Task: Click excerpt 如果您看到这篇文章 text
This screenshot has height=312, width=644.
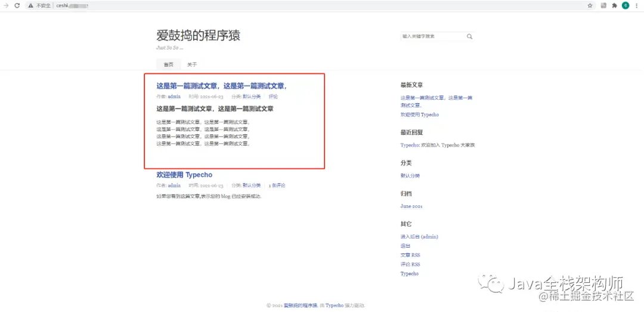Action: [209, 196]
